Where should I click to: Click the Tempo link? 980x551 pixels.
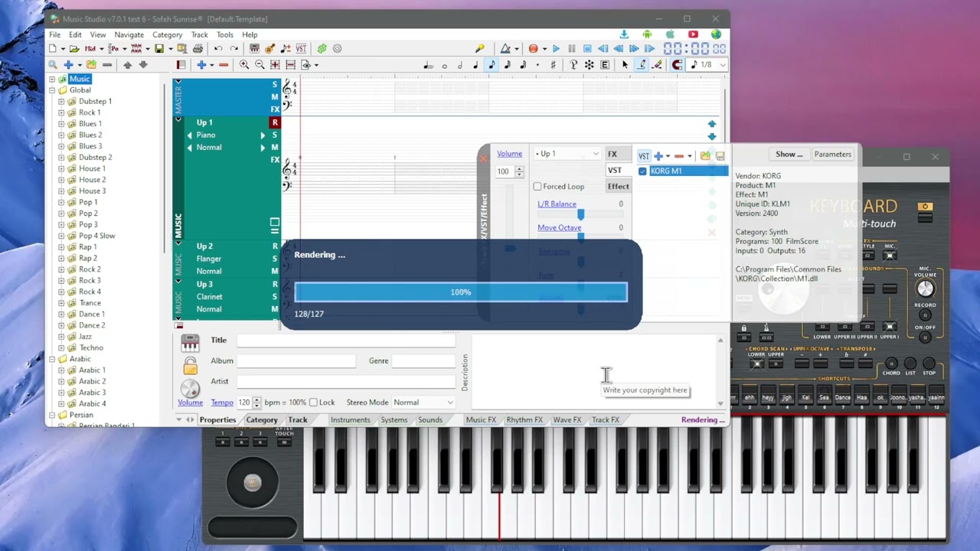pos(222,403)
